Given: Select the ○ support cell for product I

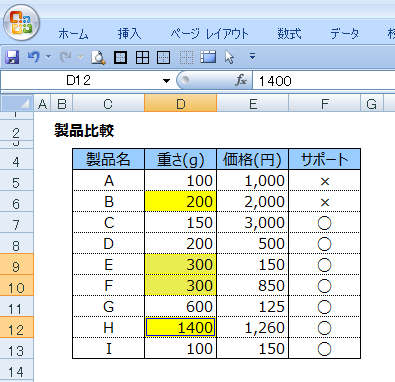Looking at the screenshot, I should (325, 348).
